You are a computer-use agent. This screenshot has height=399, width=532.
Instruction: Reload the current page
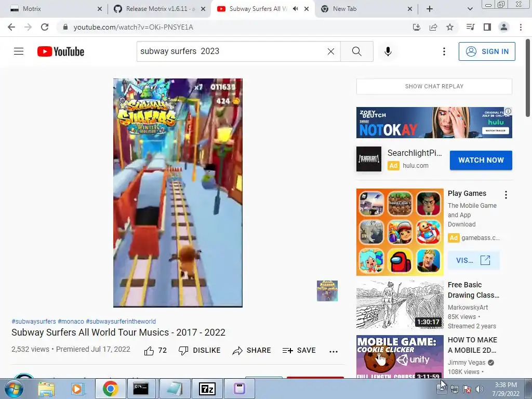point(45,27)
